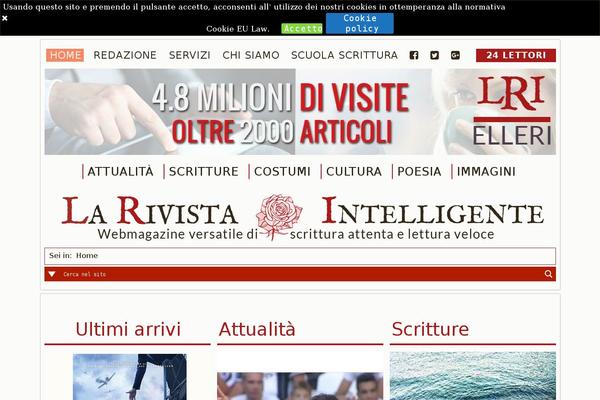Screen dimensions: 600x400
Task: Click the green Accetto button
Action: tap(302, 29)
